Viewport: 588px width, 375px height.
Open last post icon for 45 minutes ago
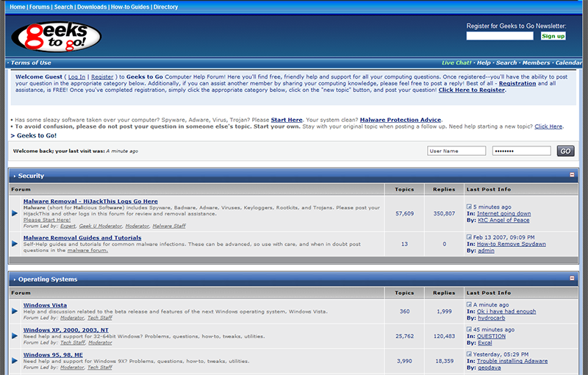pyautogui.click(x=469, y=329)
